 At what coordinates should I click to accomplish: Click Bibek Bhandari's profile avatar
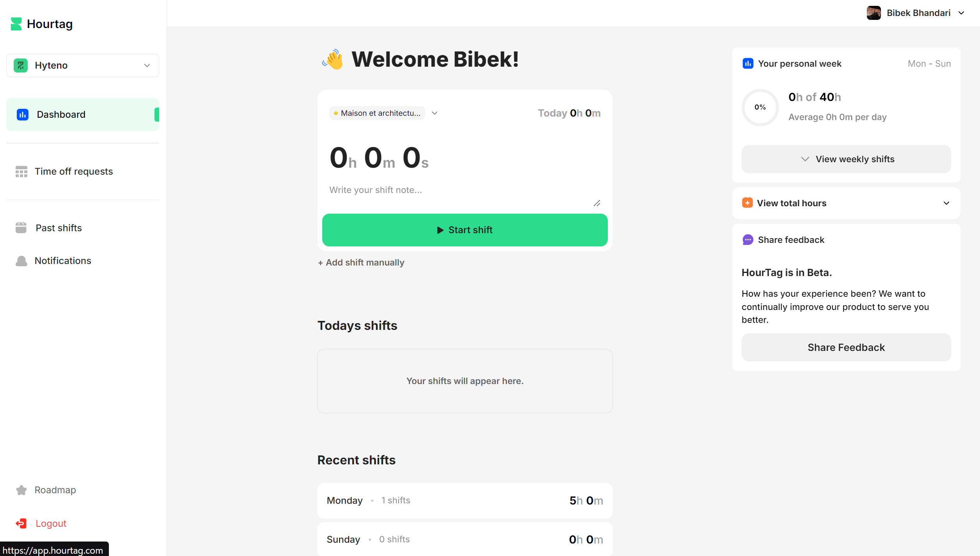[873, 13]
